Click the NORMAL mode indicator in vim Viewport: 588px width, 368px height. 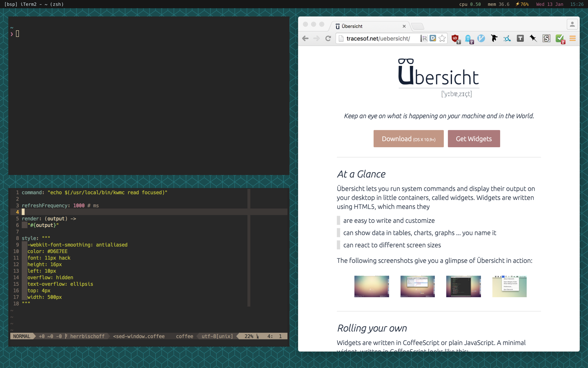[22, 336]
